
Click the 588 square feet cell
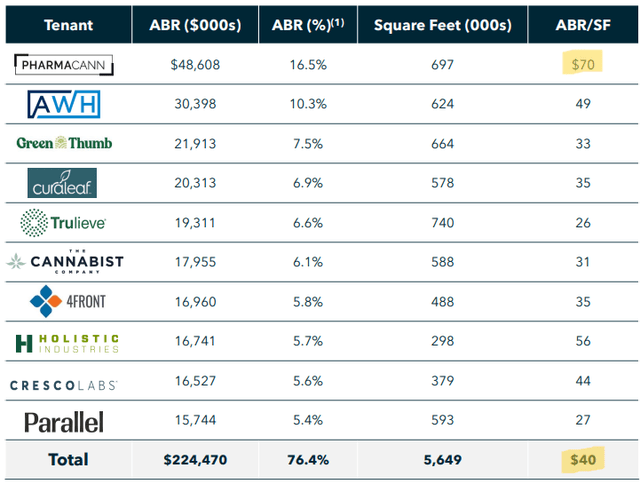pyautogui.click(x=442, y=262)
